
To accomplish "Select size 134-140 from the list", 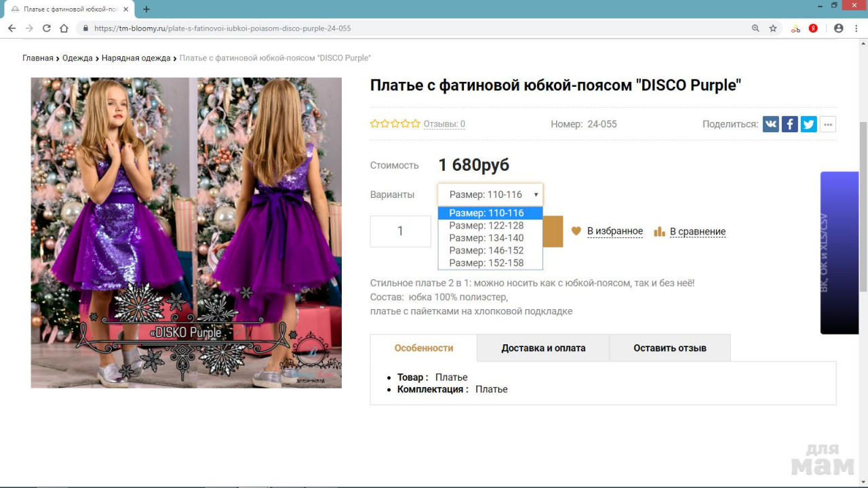I will (486, 238).
